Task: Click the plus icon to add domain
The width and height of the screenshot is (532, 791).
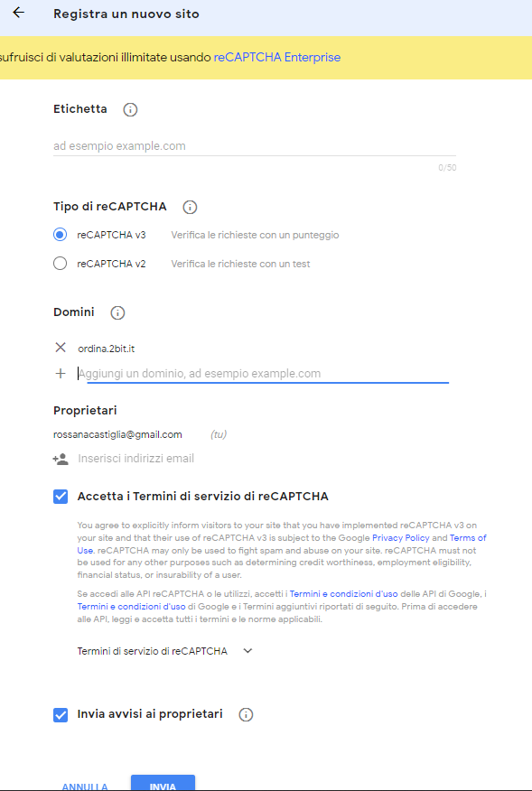Action: tap(61, 374)
